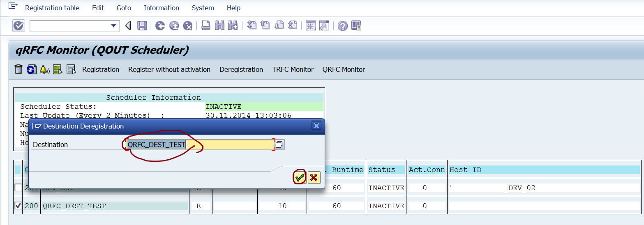Click the green list icon beside the bell
Screen dimensions: 644x225
[58, 69]
